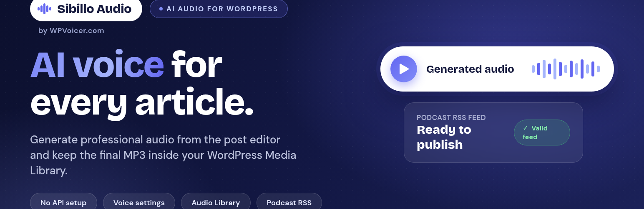Click the Sibillo Audio waveform logo icon
This screenshot has width=644, height=209.
45,9
